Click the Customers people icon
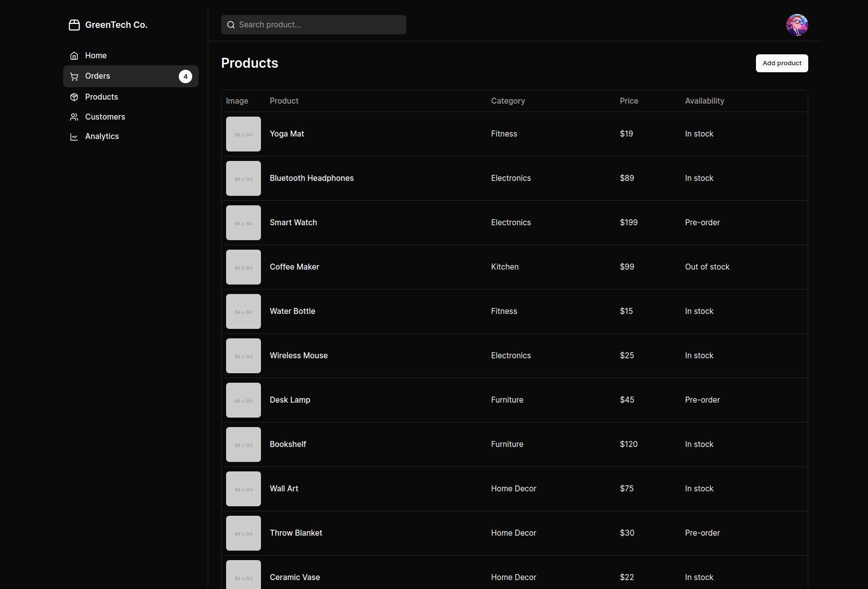Image resolution: width=868 pixels, height=589 pixels. 74,117
